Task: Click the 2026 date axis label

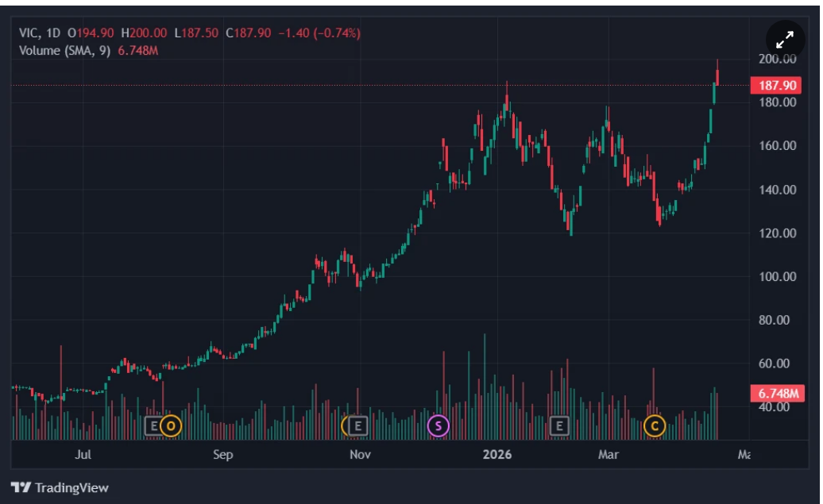Action: pyautogui.click(x=497, y=455)
